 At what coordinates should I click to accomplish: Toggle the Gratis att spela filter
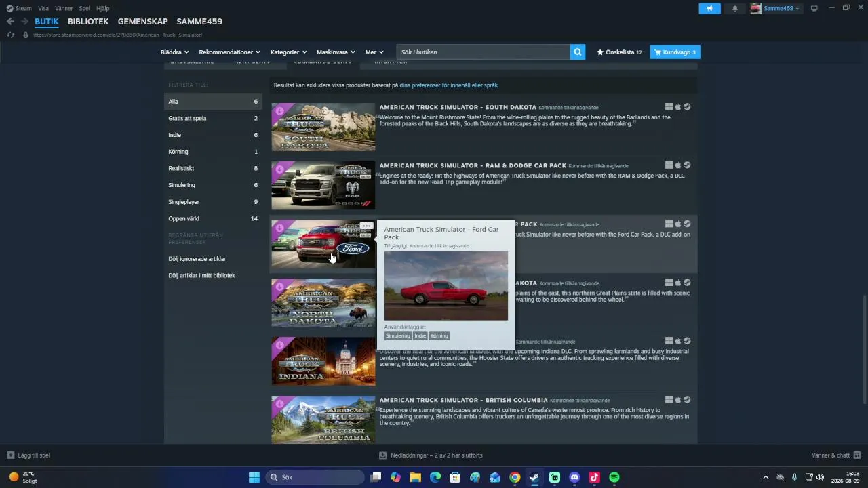pos(213,118)
